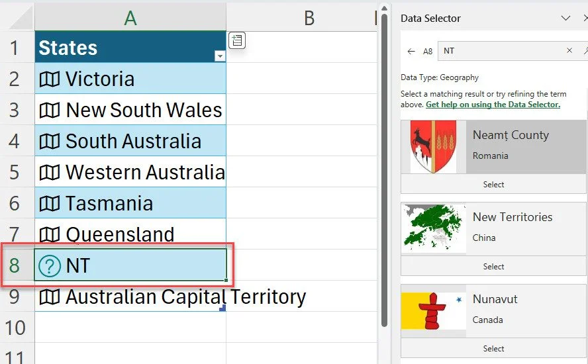Click the Nunavut flag thumbnail
Image resolution: width=588 pixels, height=364 pixels.
tap(434, 311)
